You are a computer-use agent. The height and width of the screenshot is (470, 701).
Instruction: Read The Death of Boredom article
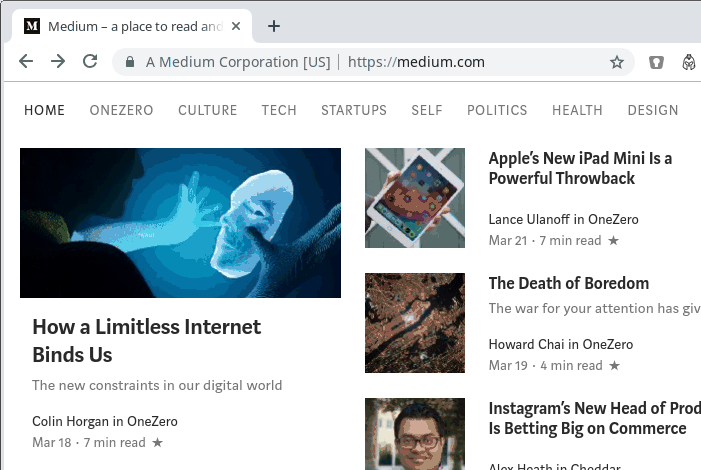click(x=569, y=283)
